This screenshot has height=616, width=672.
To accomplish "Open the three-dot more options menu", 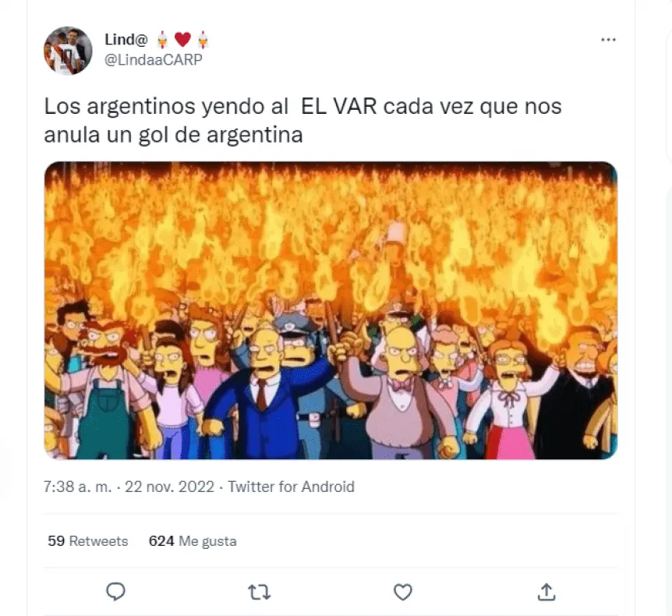I will tap(608, 40).
